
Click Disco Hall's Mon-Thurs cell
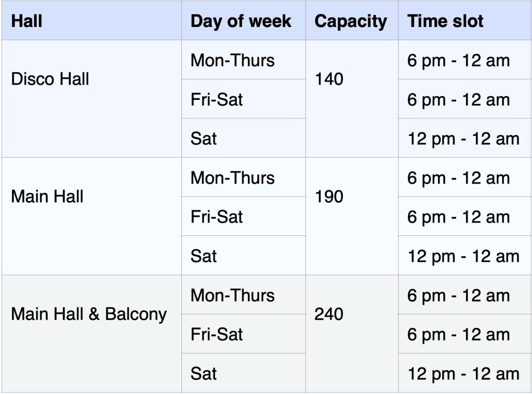[232, 60]
